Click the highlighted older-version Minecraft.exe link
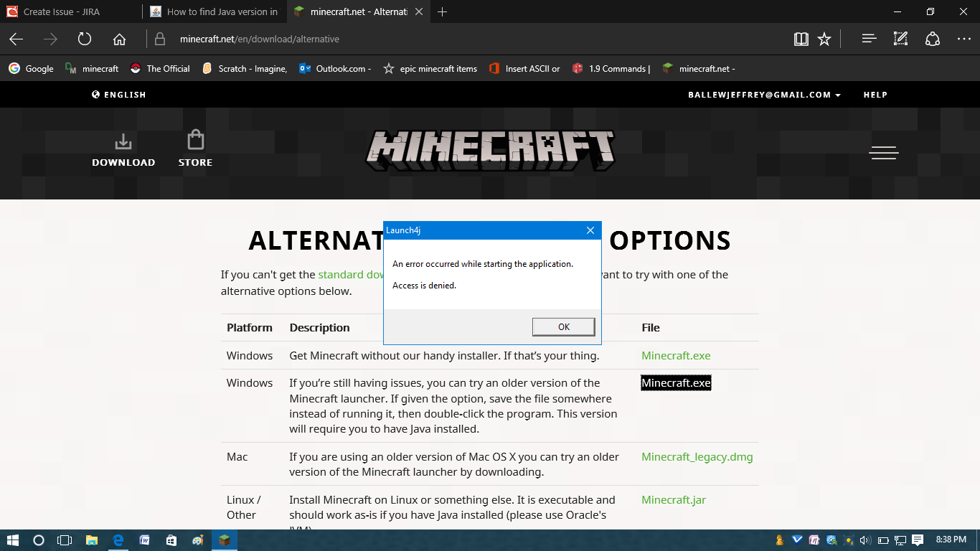Viewport: 980px width, 551px height. click(x=676, y=383)
